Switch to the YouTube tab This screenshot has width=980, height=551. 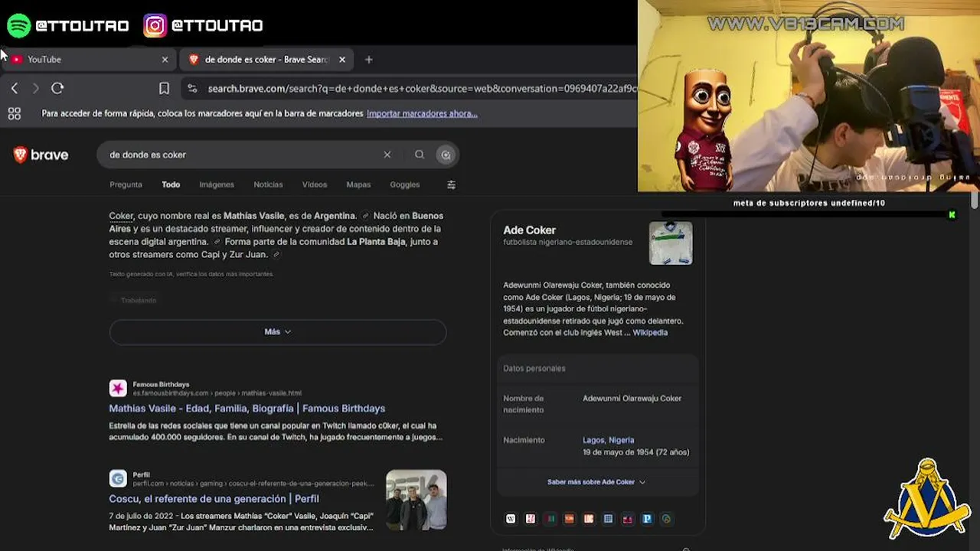(x=88, y=59)
